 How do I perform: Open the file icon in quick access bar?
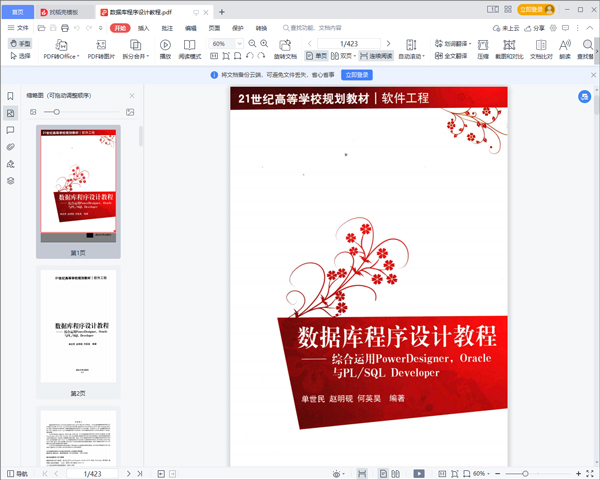coord(41,28)
